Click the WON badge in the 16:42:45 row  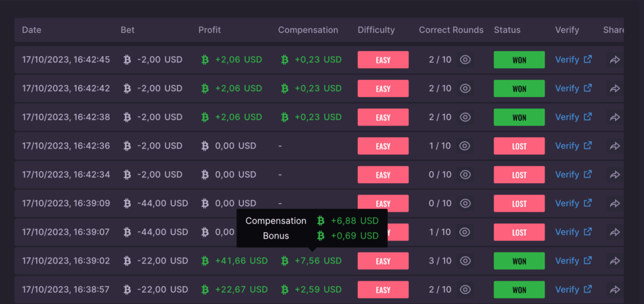coord(519,60)
